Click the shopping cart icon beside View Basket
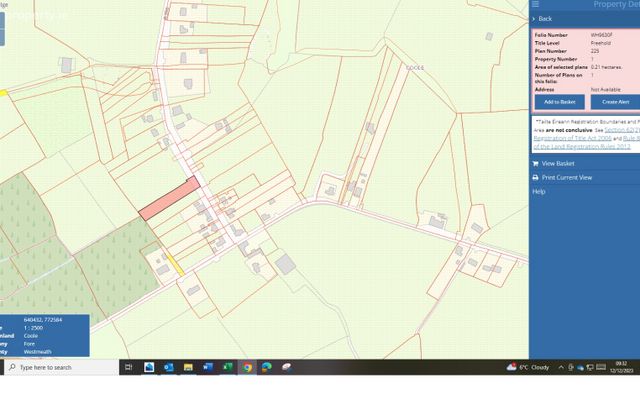Image resolution: width=640 pixels, height=420 pixels. point(536,164)
